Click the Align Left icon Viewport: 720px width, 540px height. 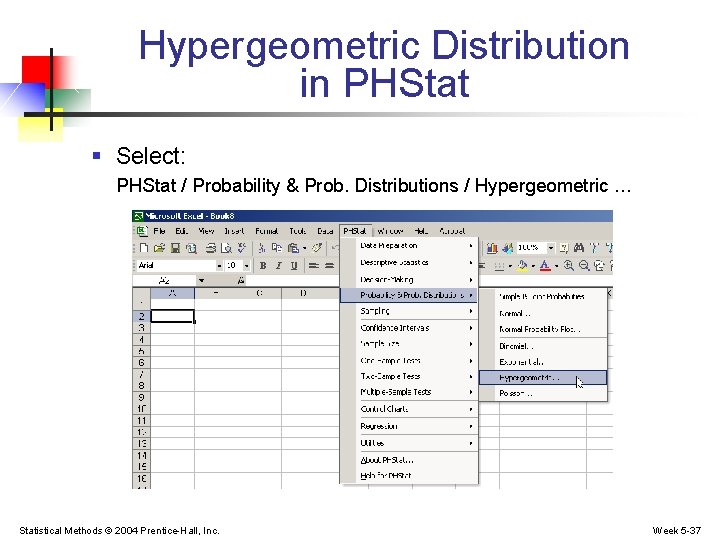[314, 265]
